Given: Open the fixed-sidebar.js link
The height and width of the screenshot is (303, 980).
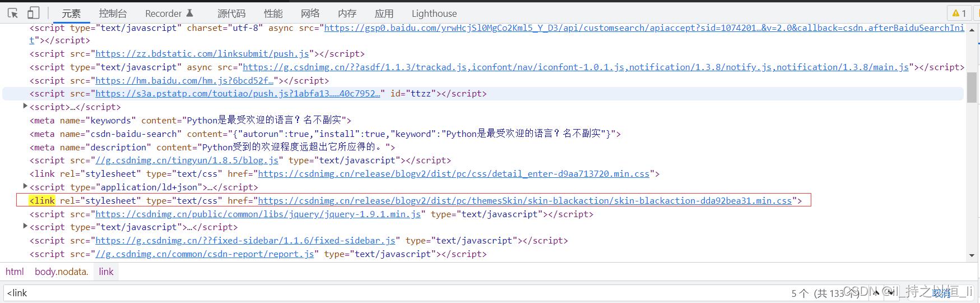Looking at the screenshot, I should tap(245, 241).
